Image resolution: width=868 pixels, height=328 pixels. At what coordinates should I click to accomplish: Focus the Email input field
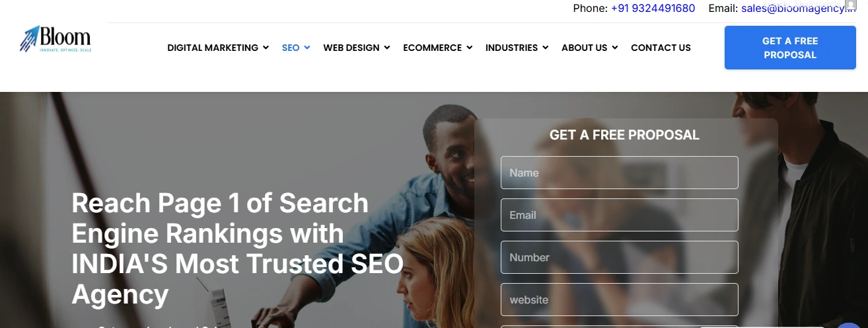pos(619,215)
